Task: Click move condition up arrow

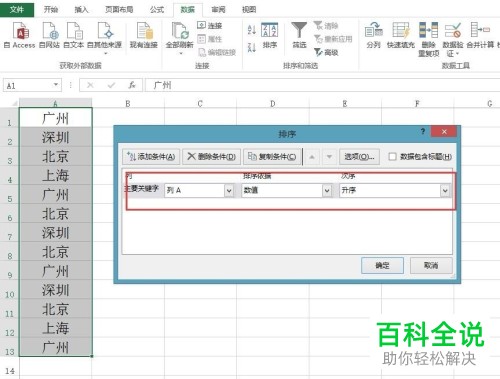Action: [x=312, y=157]
